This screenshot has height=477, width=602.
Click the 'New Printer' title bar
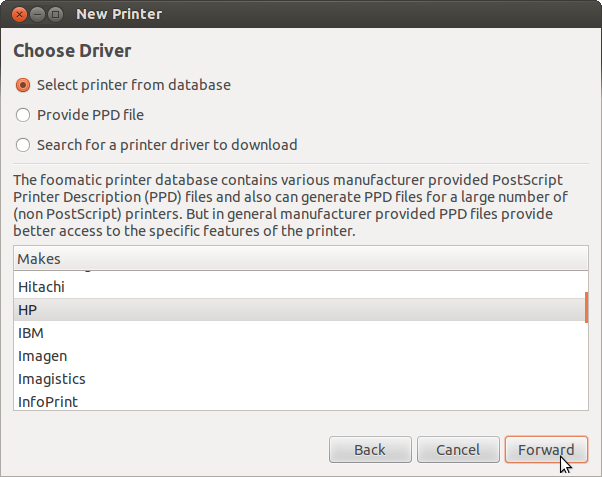pyautogui.click(x=300, y=15)
